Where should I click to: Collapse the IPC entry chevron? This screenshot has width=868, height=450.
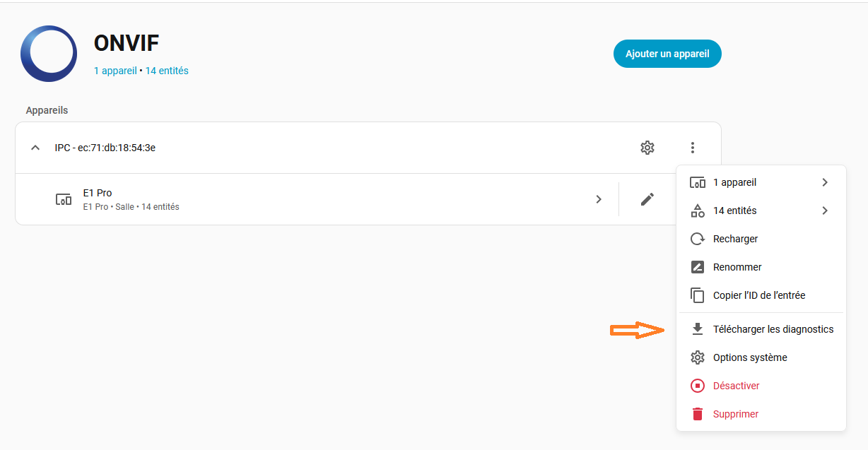pos(35,148)
